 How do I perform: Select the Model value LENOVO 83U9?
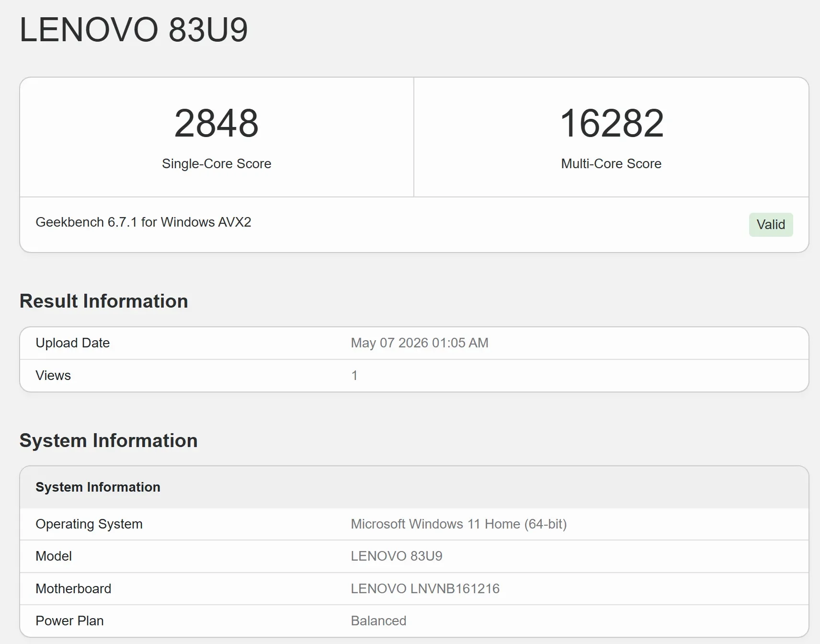coord(397,556)
